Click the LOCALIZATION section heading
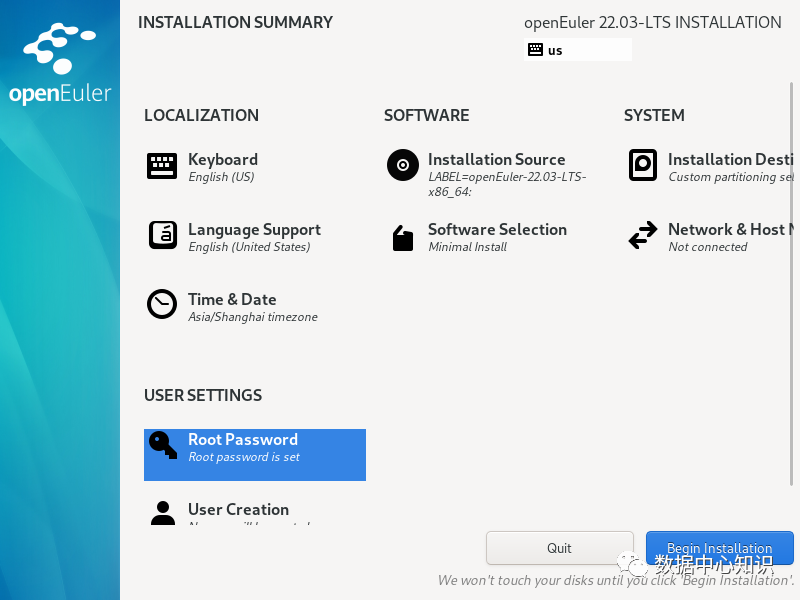The width and height of the screenshot is (800, 600). pos(201,115)
